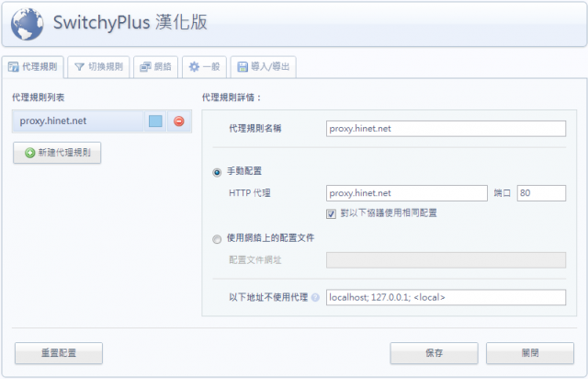Viewport: 588px width, 379px height.
Task: Click the 保存 button
Action: tap(434, 353)
